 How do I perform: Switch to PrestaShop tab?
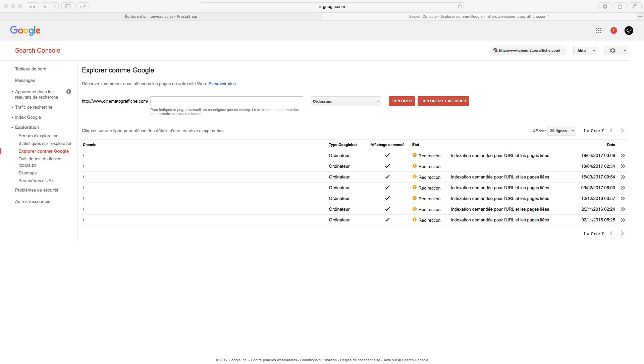pyautogui.click(x=161, y=16)
